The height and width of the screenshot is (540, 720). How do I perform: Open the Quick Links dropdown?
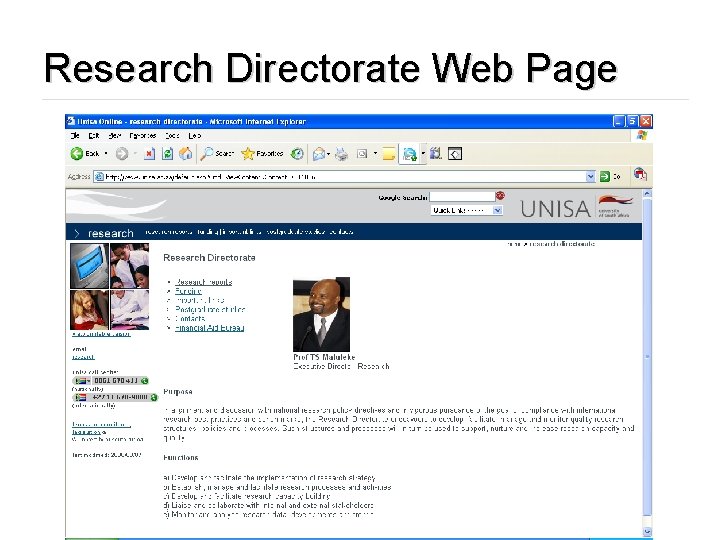coord(467,210)
